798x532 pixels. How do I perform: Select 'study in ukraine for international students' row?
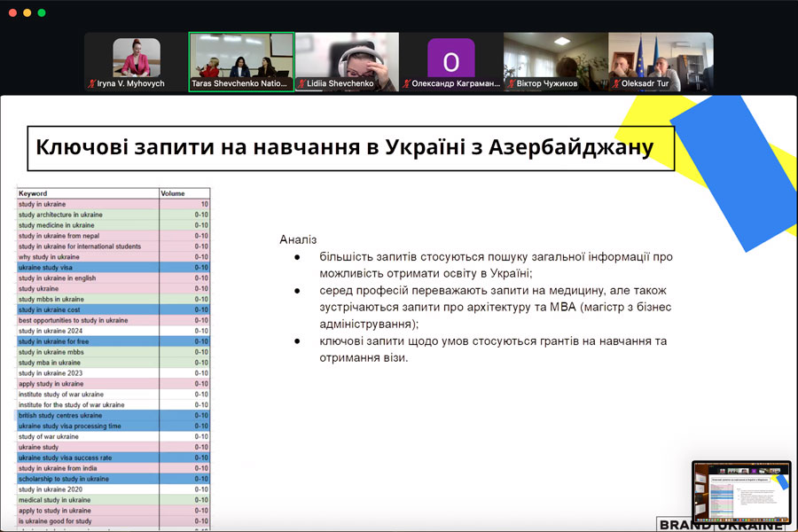[x=113, y=246]
